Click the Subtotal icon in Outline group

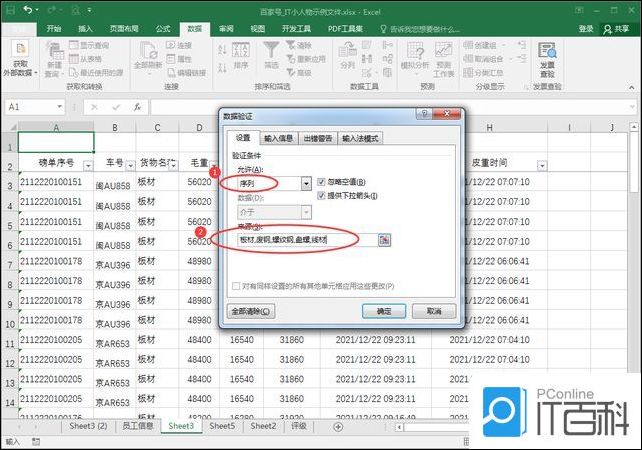click(468, 73)
